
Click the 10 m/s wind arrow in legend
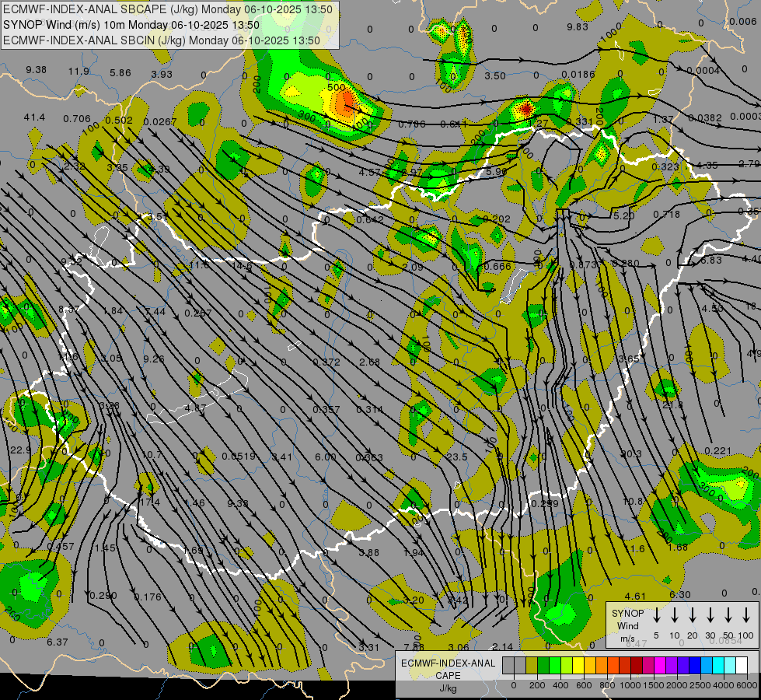675,615
